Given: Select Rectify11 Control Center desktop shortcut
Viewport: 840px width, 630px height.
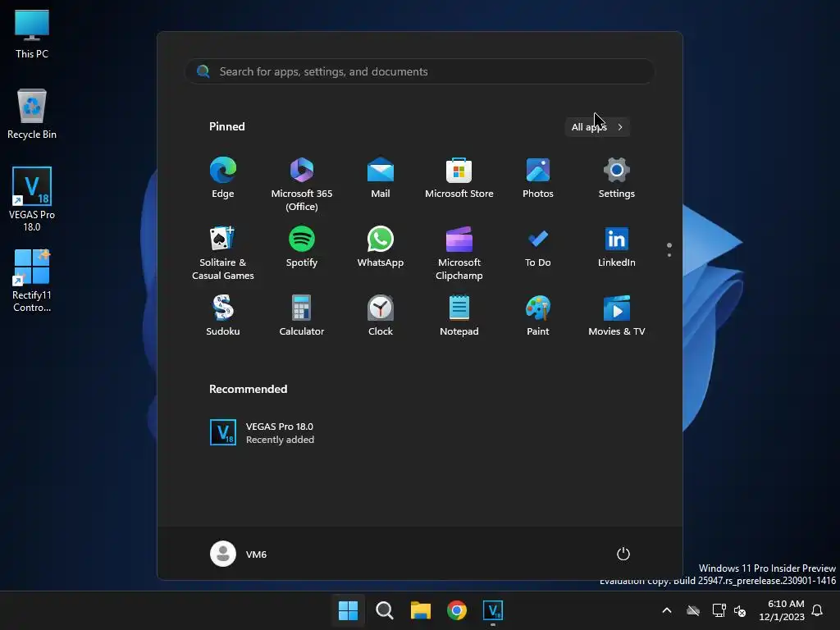Looking at the screenshot, I should [32, 281].
